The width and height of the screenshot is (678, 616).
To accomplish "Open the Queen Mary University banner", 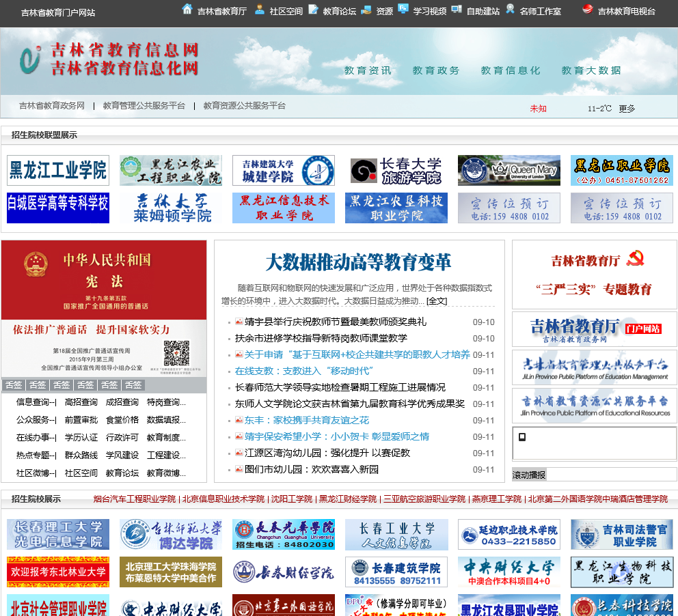I will [509, 170].
